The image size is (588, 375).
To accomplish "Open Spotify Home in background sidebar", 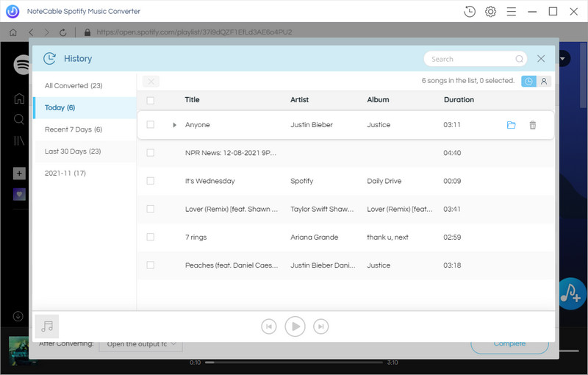I will coord(19,99).
